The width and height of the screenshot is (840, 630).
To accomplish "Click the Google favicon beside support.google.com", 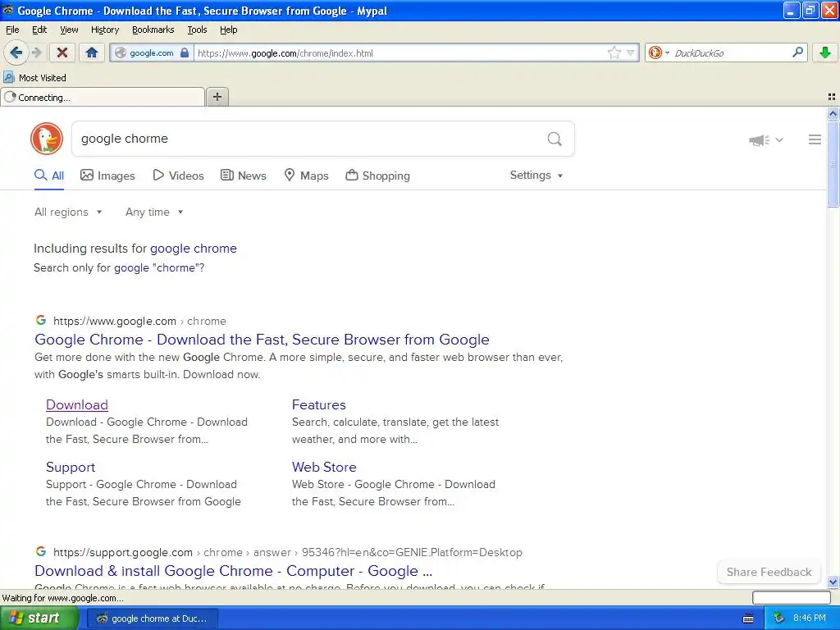I will (x=41, y=551).
